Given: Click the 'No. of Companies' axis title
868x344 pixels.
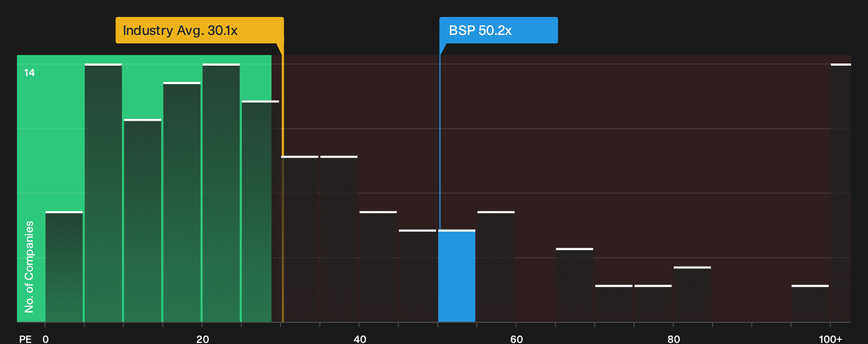Looking at the screenshot, I should pos(29,267).
